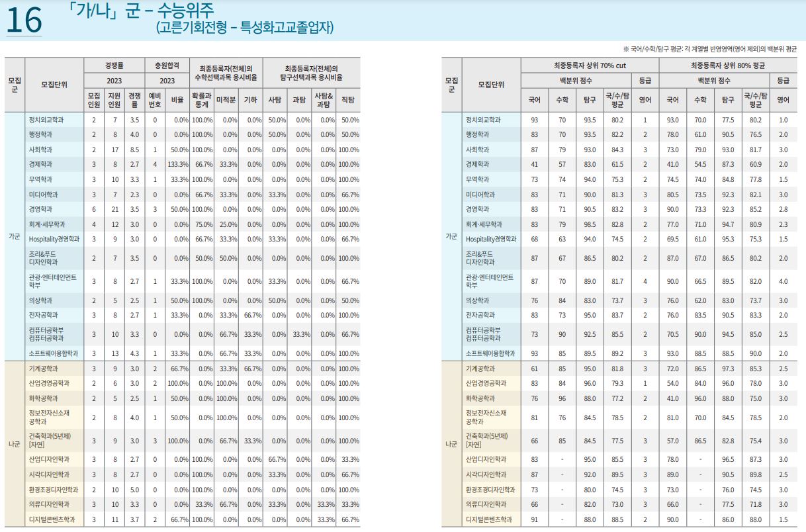
Task: Click the '사탐&과탐' column header
Action: (x=324, y=100)
